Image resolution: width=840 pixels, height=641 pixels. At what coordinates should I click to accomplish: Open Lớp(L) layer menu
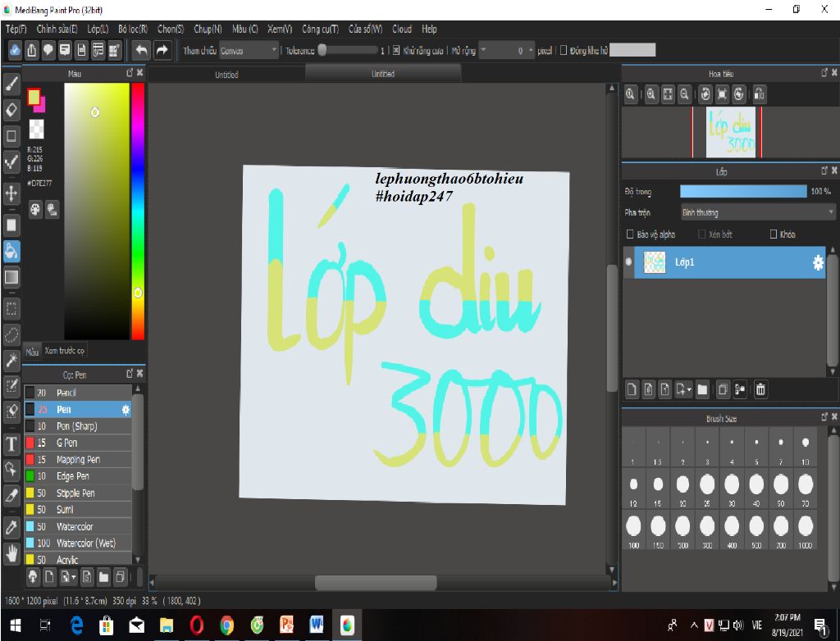click(x=98, y=29)
